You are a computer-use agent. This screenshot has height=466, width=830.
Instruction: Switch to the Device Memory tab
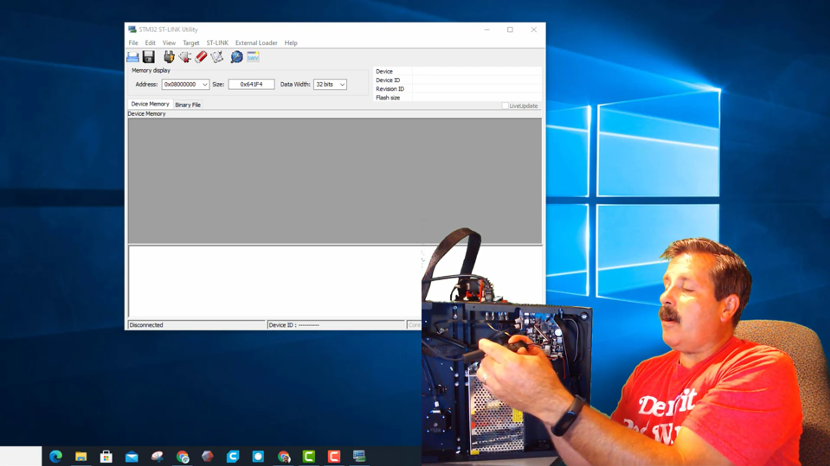pyautogui.click(x=150, y=104)
